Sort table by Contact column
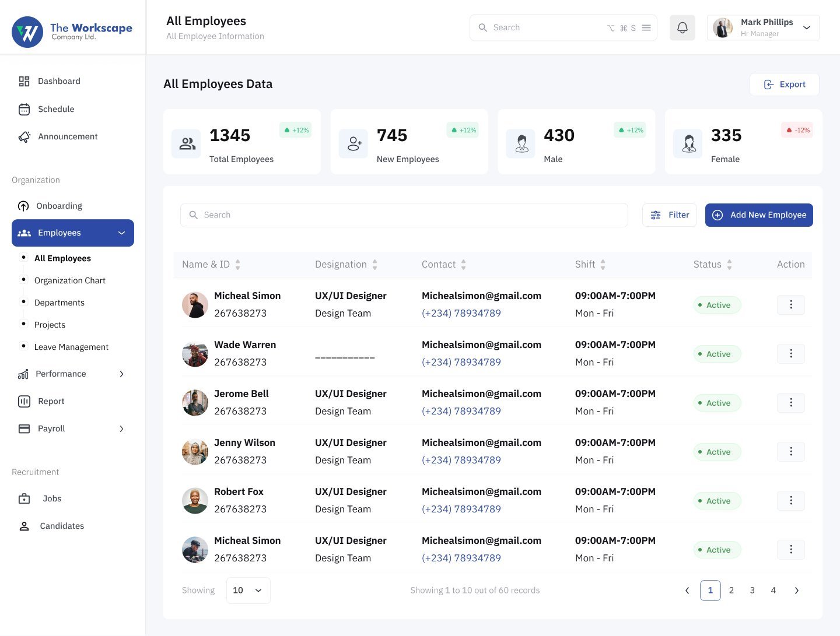This screenshot has width=840, height=636. click(x=464, y=265)
